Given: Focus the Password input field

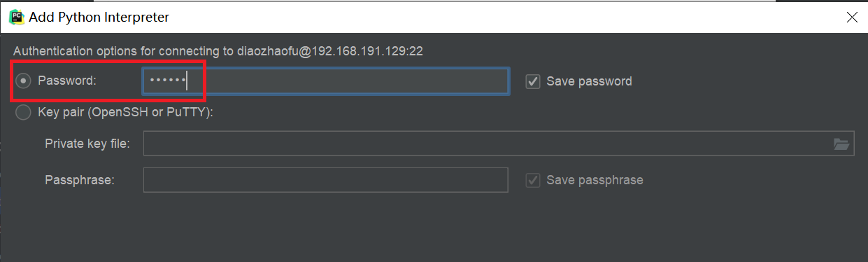Looking at the screenshot, I should pyautogui.click(x=325, y=81).
